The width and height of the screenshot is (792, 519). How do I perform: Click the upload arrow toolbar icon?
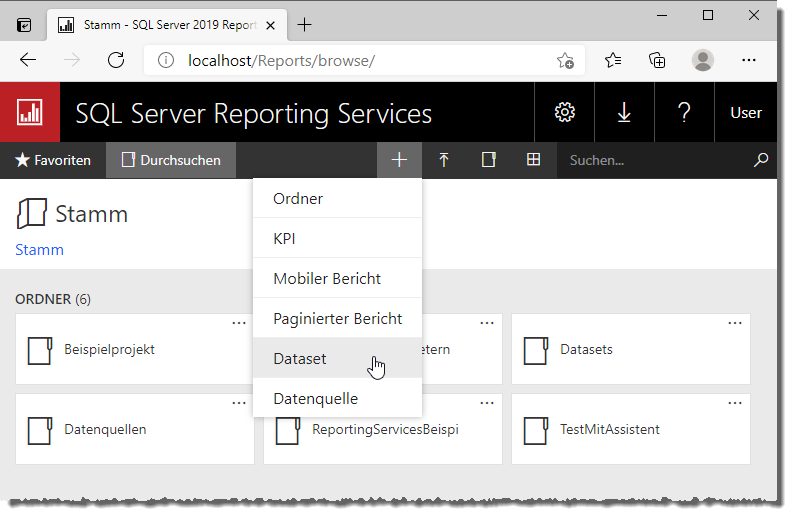click(444, 160)
